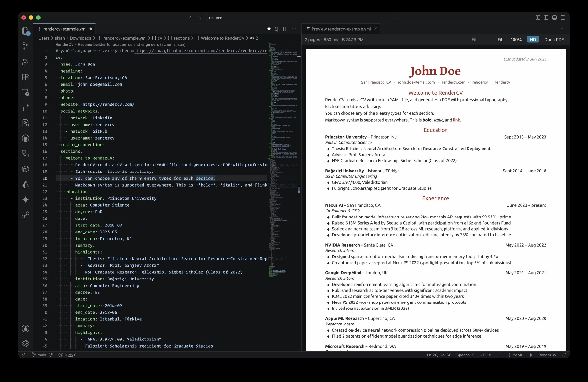Go back using the navigation arrow
The height and width of the screenshot is (382, 588).
tap(191, 18)
